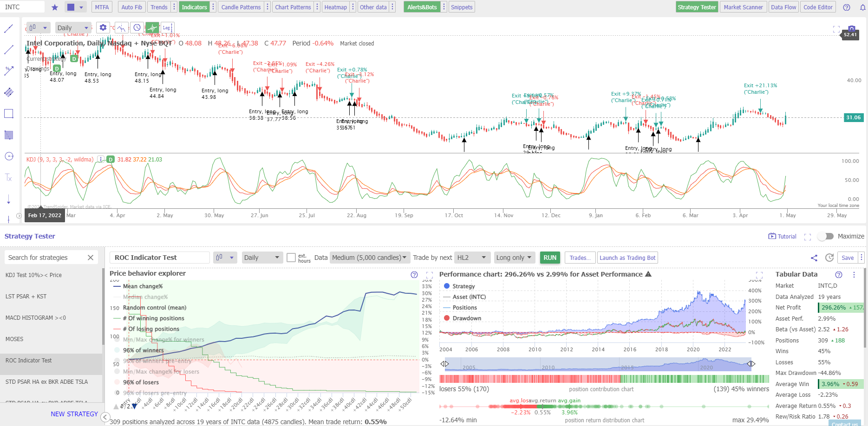
Task: Toggle the Maximize switch in Strategy Tester
Action: (825, 236)
